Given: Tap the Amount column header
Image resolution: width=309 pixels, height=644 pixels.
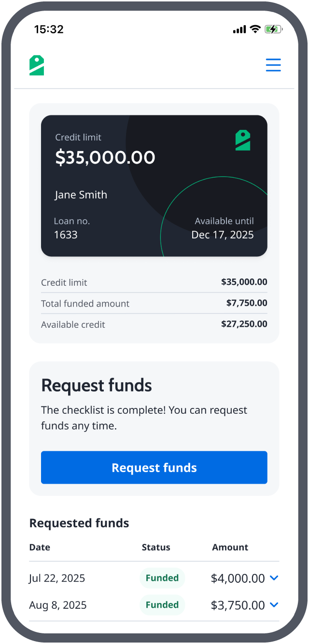Looking at the screenshot, I should coord(230,547).
